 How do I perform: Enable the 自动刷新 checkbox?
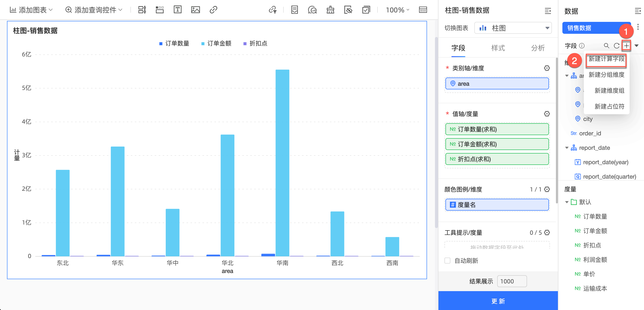tap(447, 261)
